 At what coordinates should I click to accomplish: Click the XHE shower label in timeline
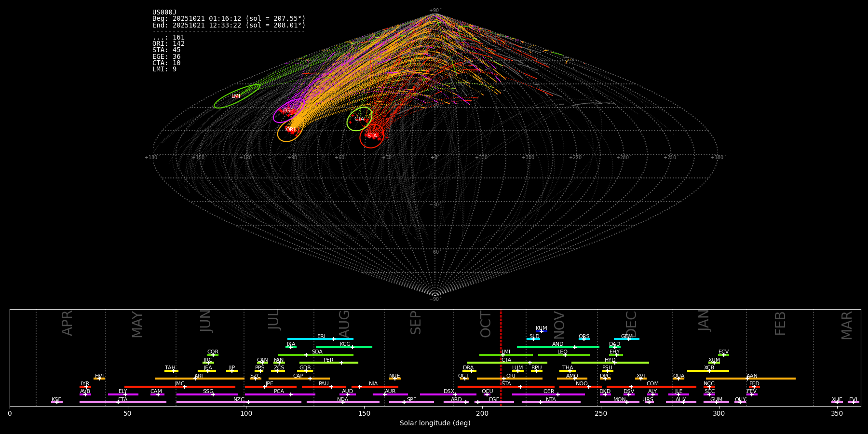837,400
